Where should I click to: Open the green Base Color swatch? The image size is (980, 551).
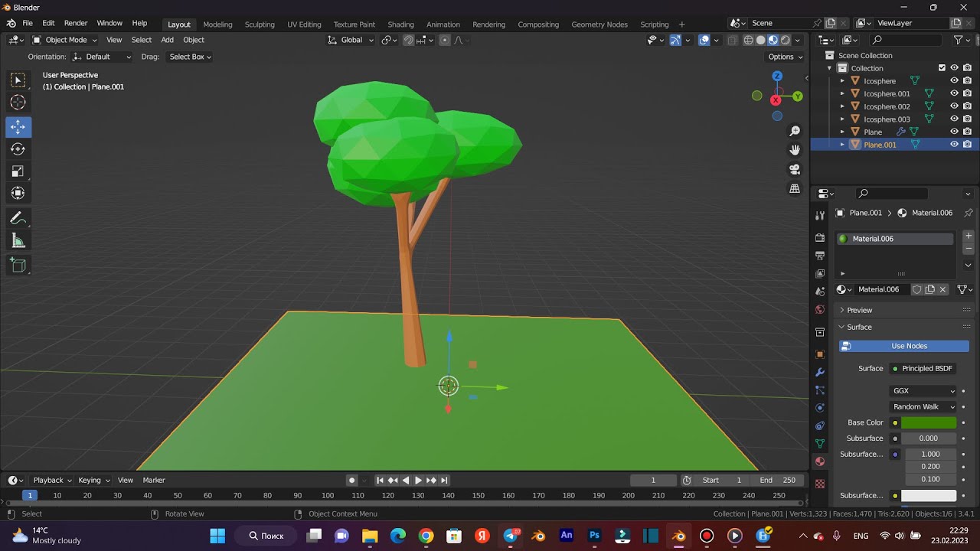(x=929, y=422)
